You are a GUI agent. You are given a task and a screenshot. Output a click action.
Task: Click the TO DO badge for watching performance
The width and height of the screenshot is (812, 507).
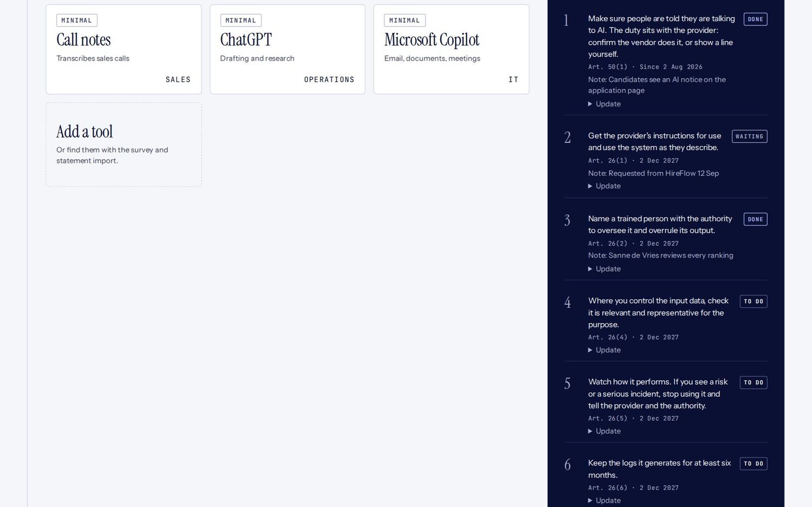click(x=754, y=383)
